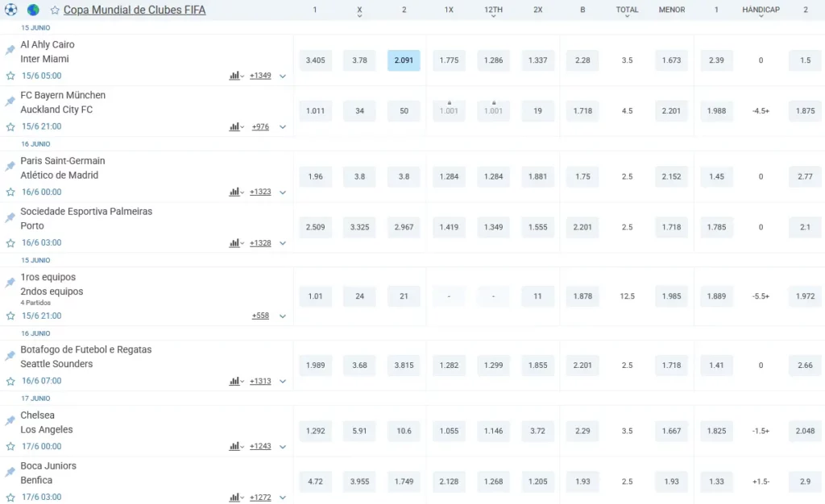Add Chelsea vs Los Angeles to favorites
The width and height of the screenshot is (825, 504).
tap(10, 446)
